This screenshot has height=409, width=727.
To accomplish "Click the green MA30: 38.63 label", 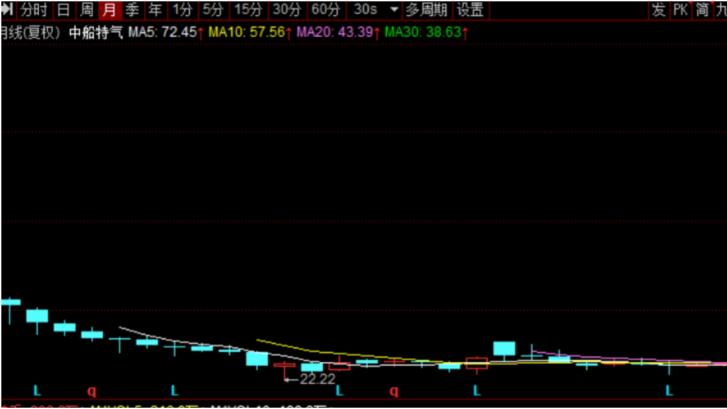I will 423,32.
